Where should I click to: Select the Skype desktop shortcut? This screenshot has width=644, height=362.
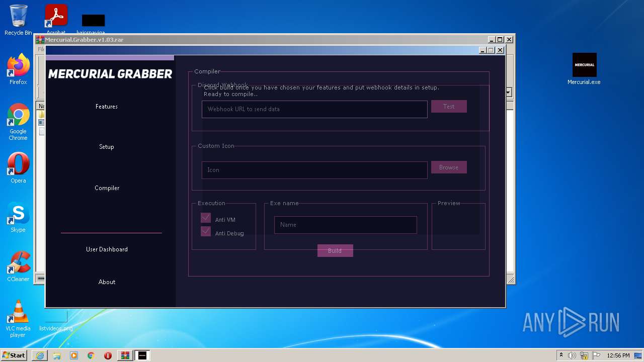point(18,218)
